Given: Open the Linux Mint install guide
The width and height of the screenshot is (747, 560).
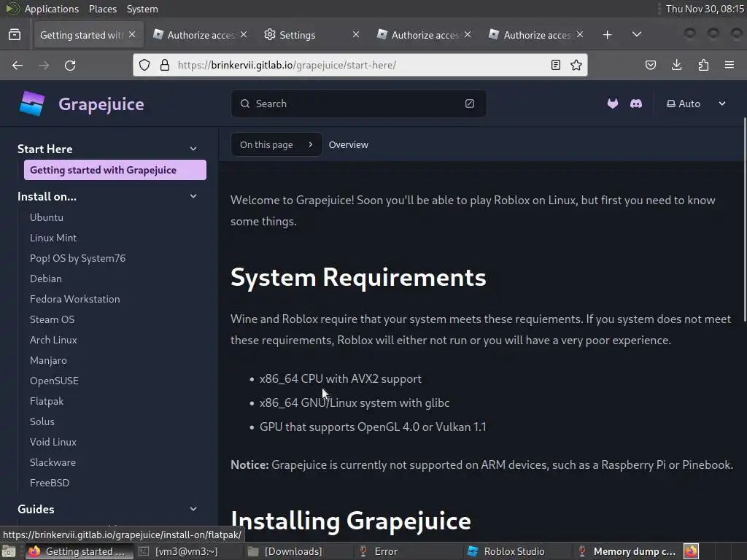Looking at the screenshot, I should click(53, 238).
